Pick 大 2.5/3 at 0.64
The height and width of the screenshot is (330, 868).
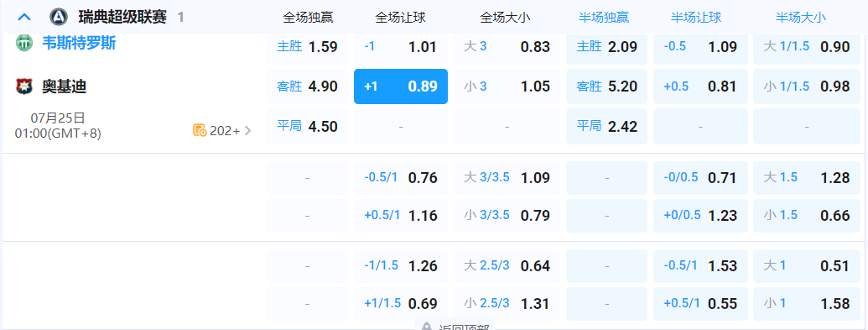pyautogui.click(x=507, y=266)
